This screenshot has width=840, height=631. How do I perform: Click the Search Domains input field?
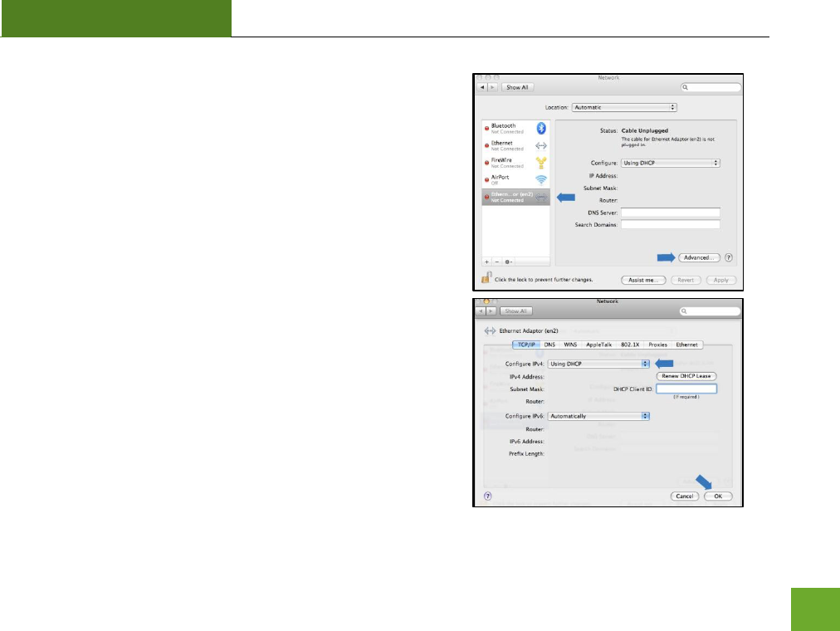point(670,225)
